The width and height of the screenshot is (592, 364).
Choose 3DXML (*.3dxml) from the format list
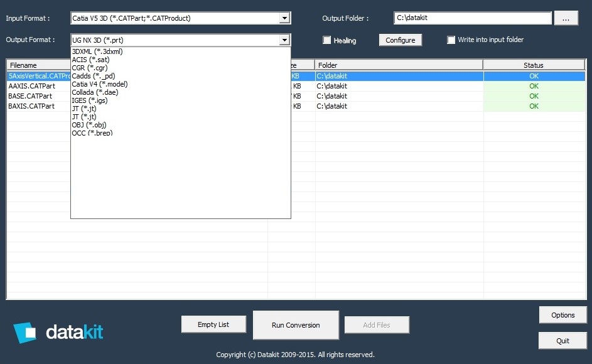click(x=180, y=51)
